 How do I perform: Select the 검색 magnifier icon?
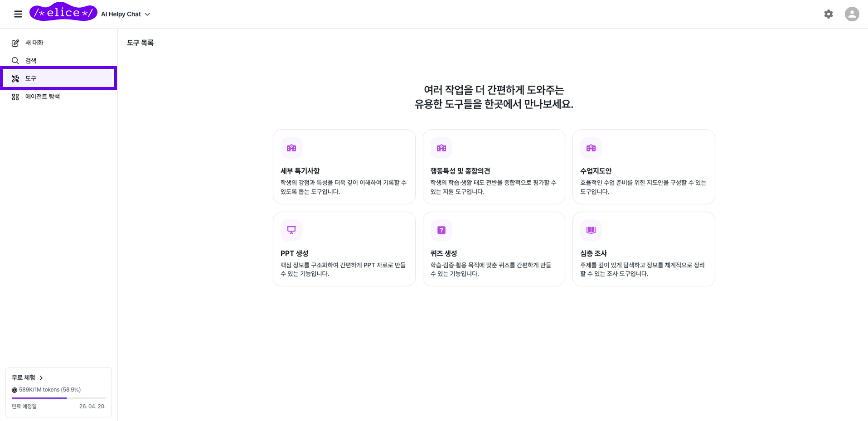pos(15,60)
